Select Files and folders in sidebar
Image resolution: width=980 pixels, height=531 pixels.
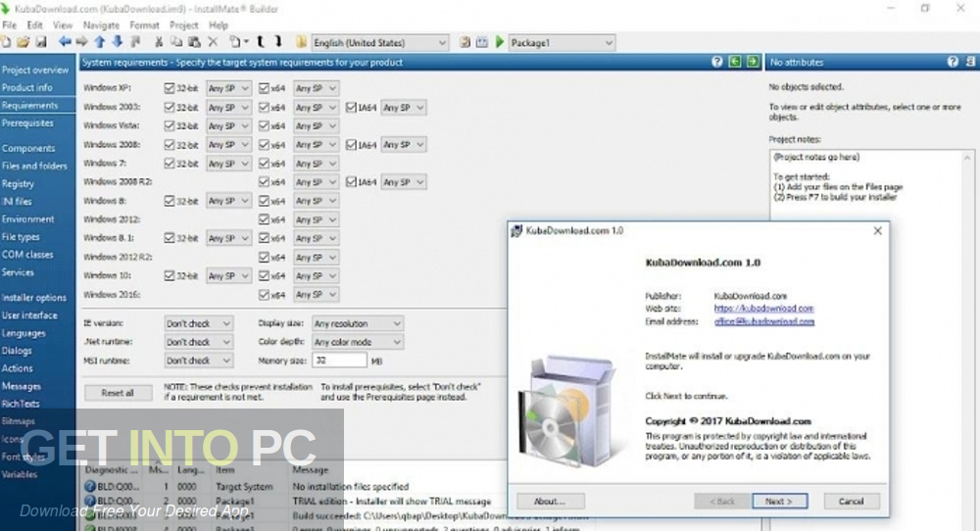[x=34, y=166]
